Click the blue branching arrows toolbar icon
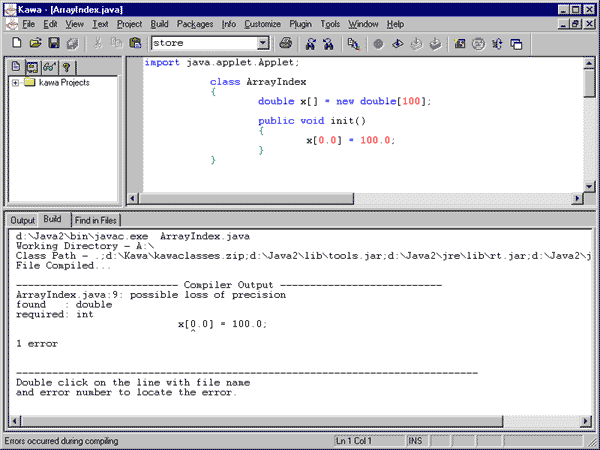This screenshot has width=600, height=450. [497, 44]
